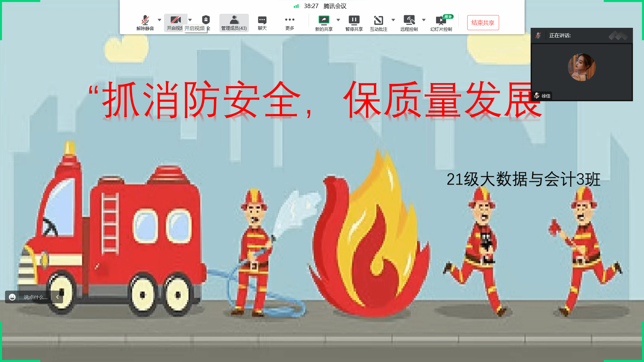Expand 新的共享 dropdown arrow
Viewport: 644px width, 362px height.
[338, 20]
